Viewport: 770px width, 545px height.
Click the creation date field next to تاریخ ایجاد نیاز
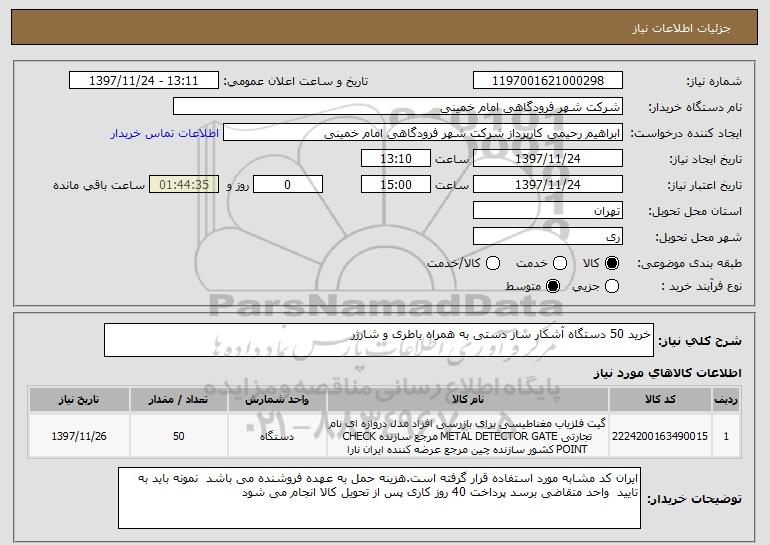548,158
